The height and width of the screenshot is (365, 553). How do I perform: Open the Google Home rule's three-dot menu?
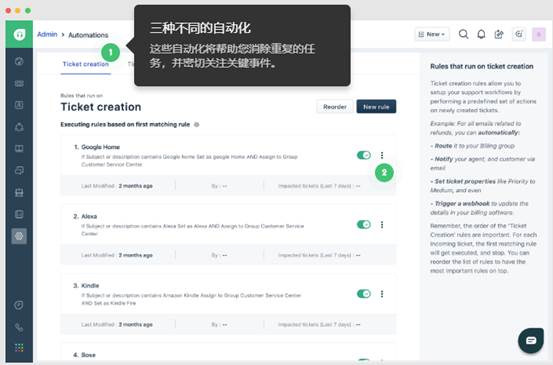(x=382, y=155)
